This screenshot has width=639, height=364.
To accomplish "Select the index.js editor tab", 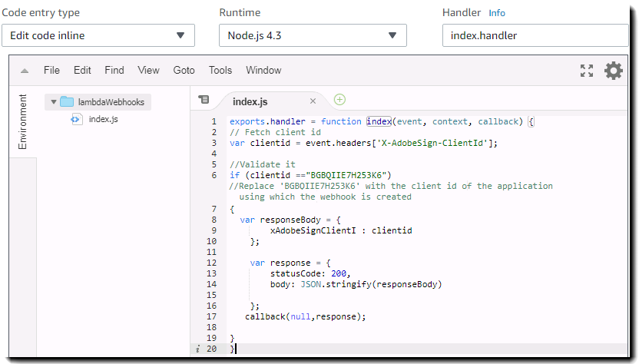I will (250, 101).
